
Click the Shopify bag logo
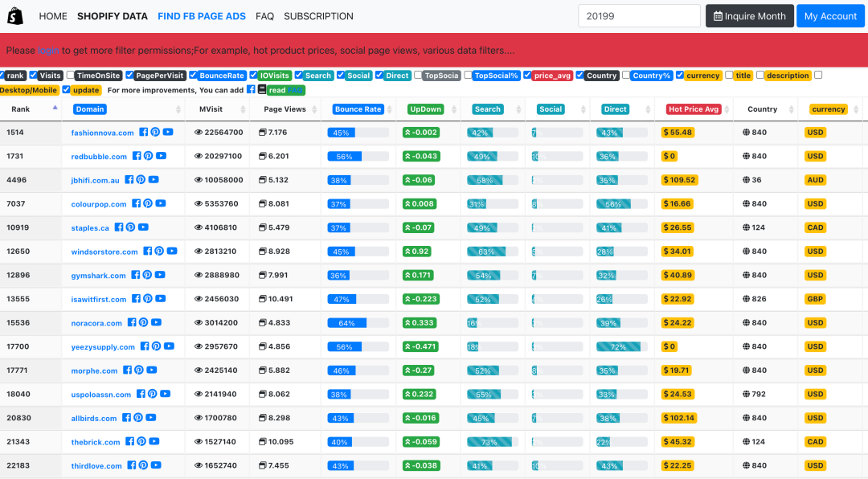(x=15, y=16)
